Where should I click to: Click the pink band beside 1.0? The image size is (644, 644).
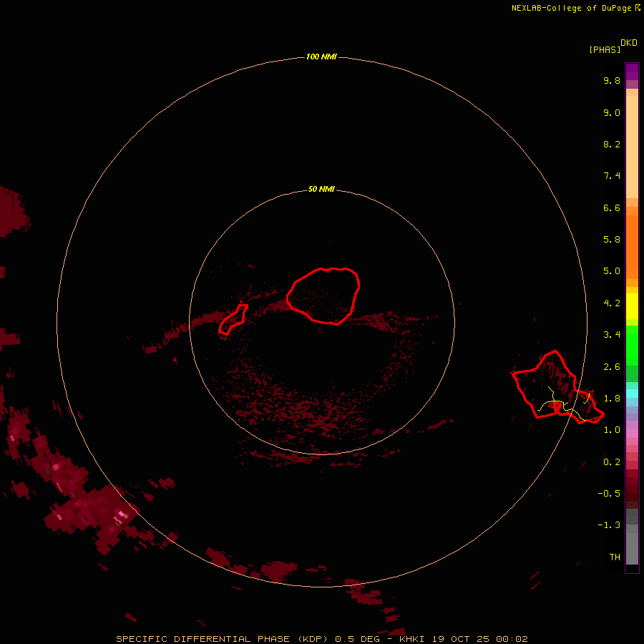pos(632,434)
